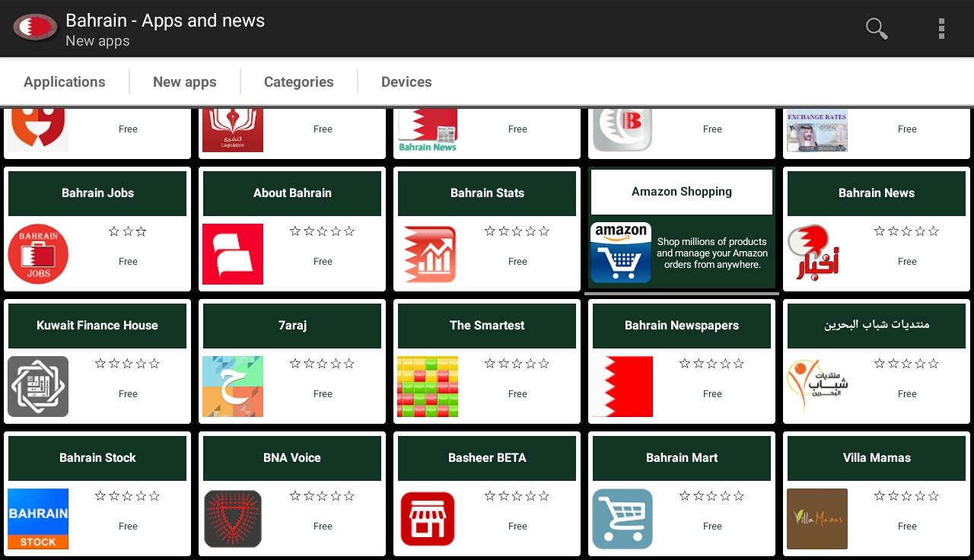The height and width of the screenshot is (560, 974).
Task: Tap the Exchange Rates thumbnail in top row
Action: click(x=817, y=130)
